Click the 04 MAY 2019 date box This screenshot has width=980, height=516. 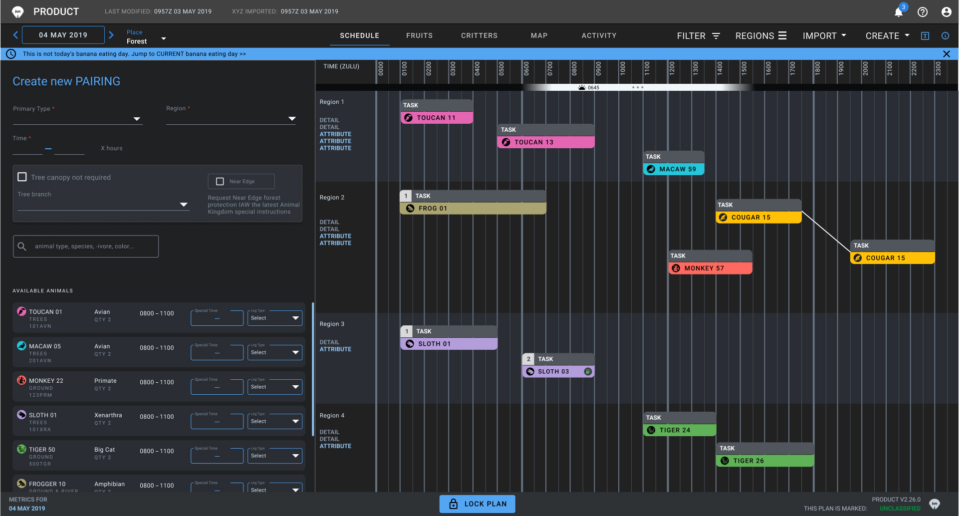click(x=63, y=35)
